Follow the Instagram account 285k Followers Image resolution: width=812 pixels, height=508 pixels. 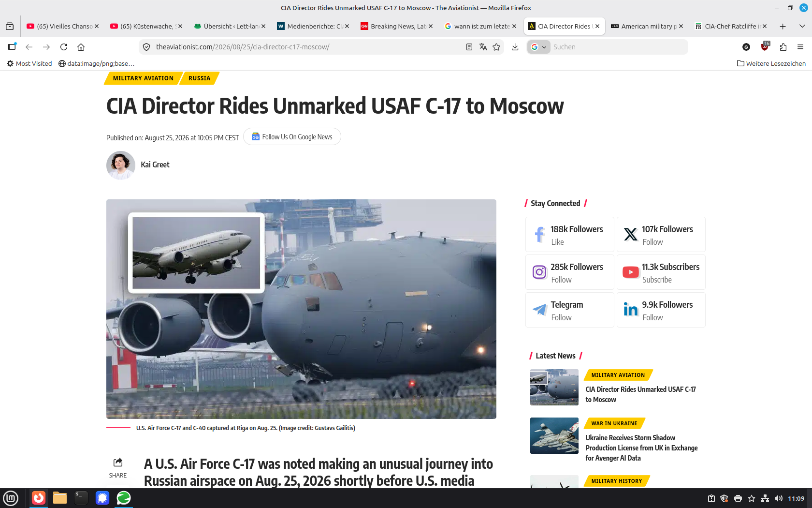(x=570, y=272)
